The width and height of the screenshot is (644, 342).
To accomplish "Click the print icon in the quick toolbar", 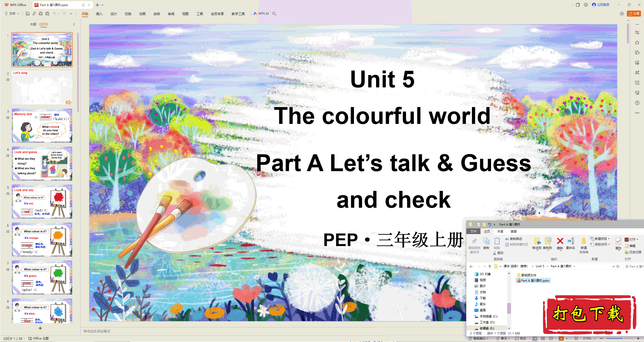I will pyautogui.click(x=41, y=14).
